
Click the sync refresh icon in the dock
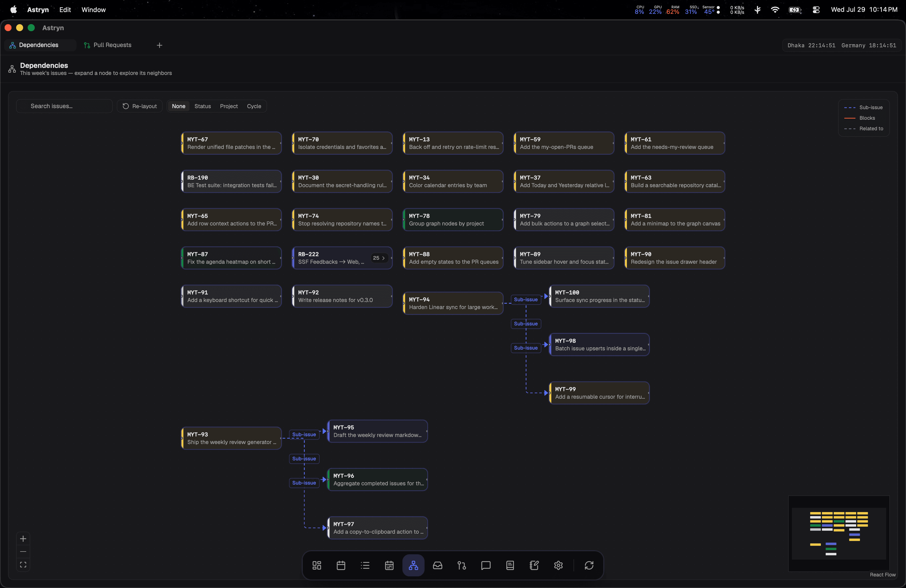click(589, 565)
